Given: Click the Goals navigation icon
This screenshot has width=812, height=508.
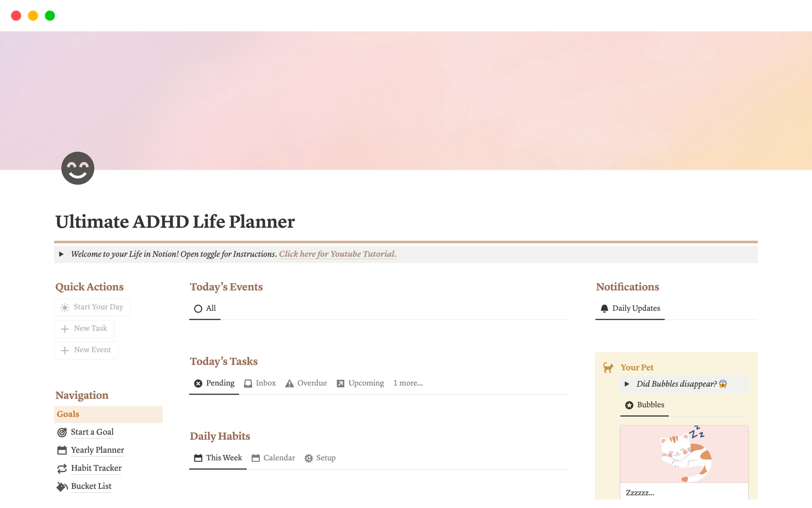Looking at the screenshot, I should pos(67,414).
